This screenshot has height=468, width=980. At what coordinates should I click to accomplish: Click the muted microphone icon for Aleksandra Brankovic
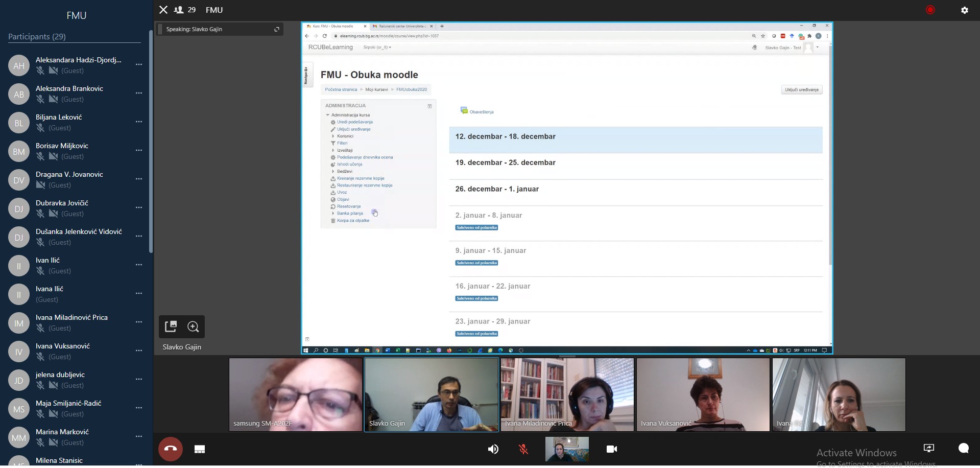tap(40, 99)
